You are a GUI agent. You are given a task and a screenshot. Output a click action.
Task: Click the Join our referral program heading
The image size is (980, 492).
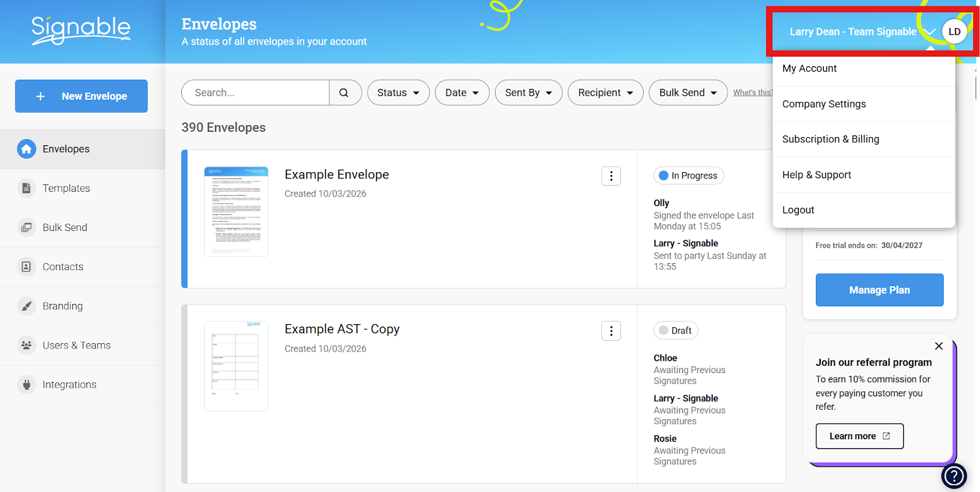[x=873, y=362]
